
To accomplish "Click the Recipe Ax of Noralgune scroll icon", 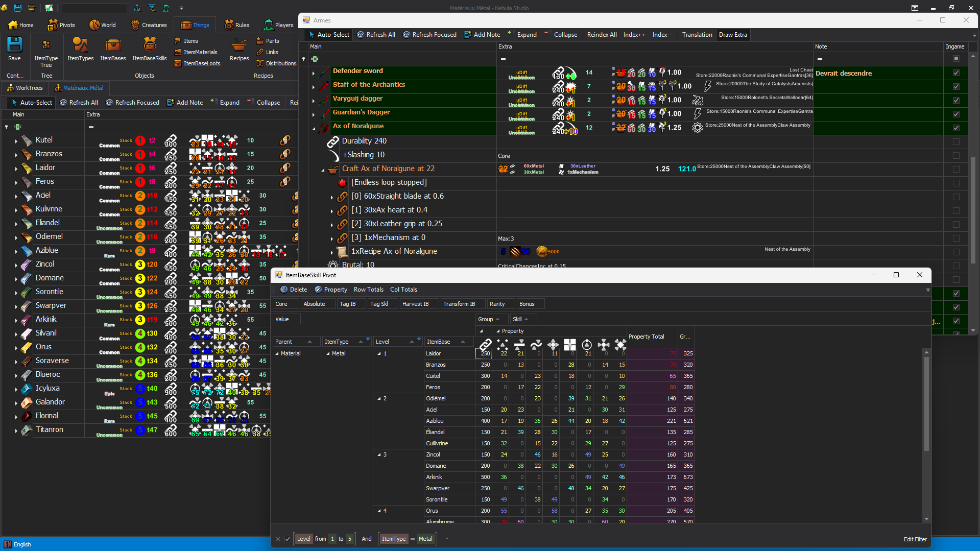I will [342, 251].
